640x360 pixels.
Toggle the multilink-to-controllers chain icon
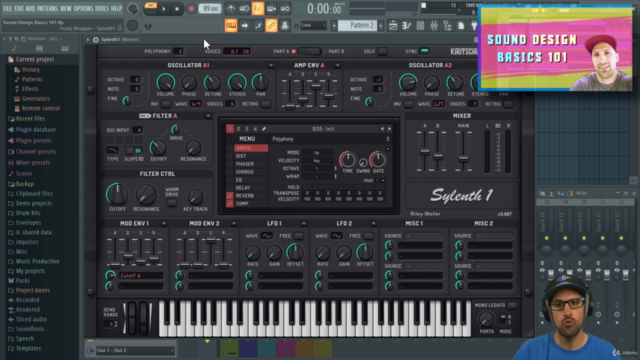(271, 26)
